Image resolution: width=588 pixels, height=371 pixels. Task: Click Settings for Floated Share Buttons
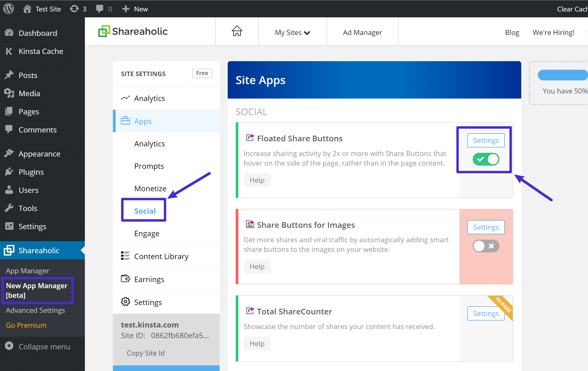[x=486, y=140]
